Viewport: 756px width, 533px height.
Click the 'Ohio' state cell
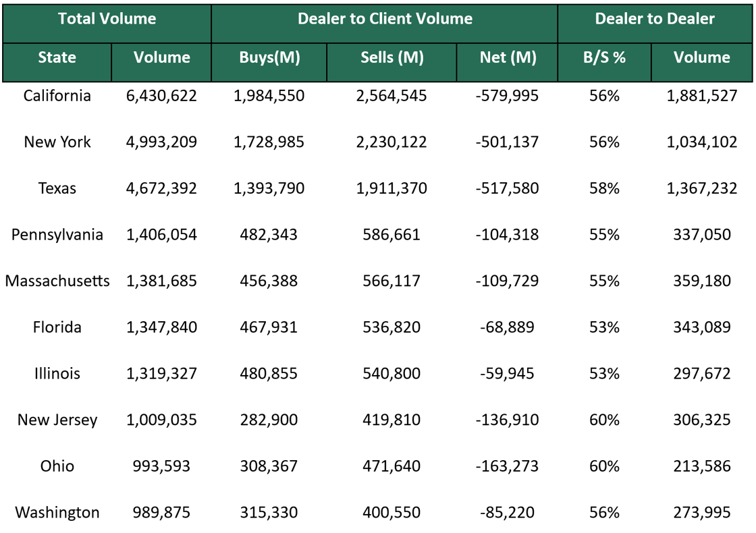(x=57, y=466)
